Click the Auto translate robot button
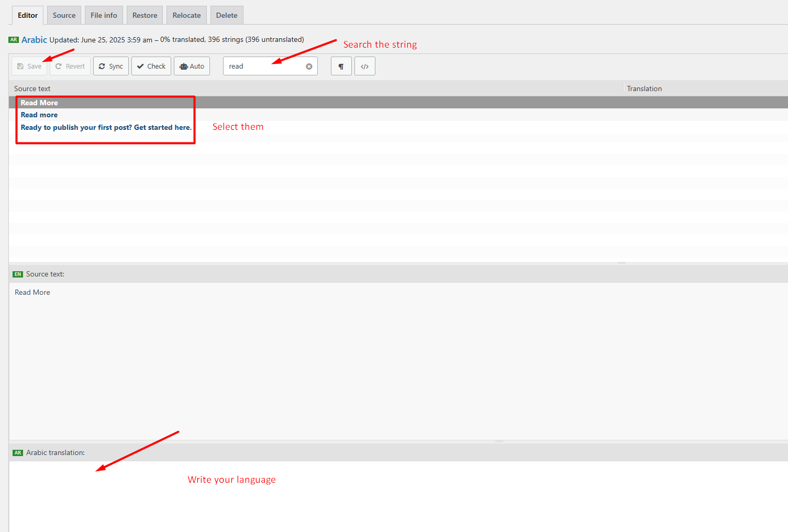This screenshot has width=788, height=532. 192,66
